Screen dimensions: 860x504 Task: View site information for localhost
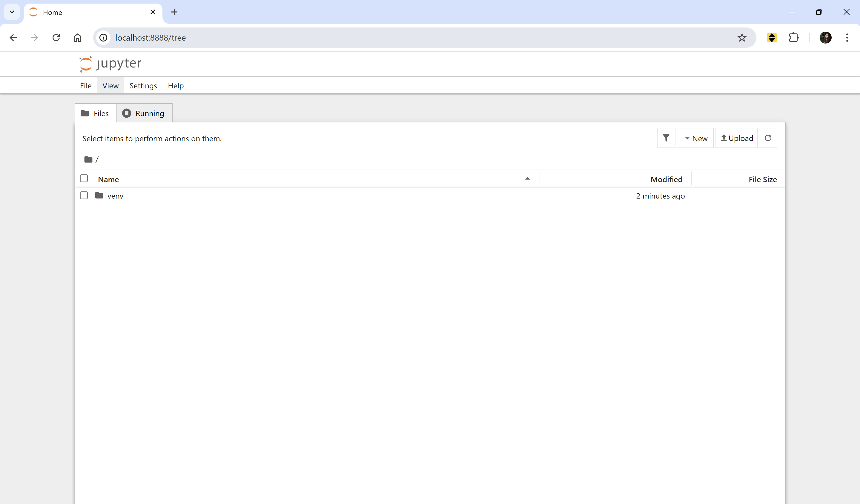[103, 38]
